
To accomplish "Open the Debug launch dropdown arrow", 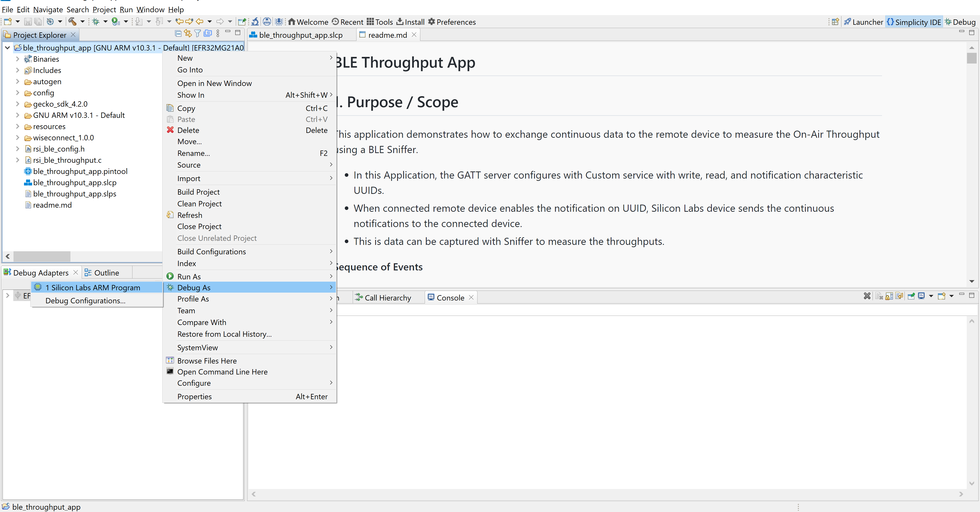I will 105,22.
